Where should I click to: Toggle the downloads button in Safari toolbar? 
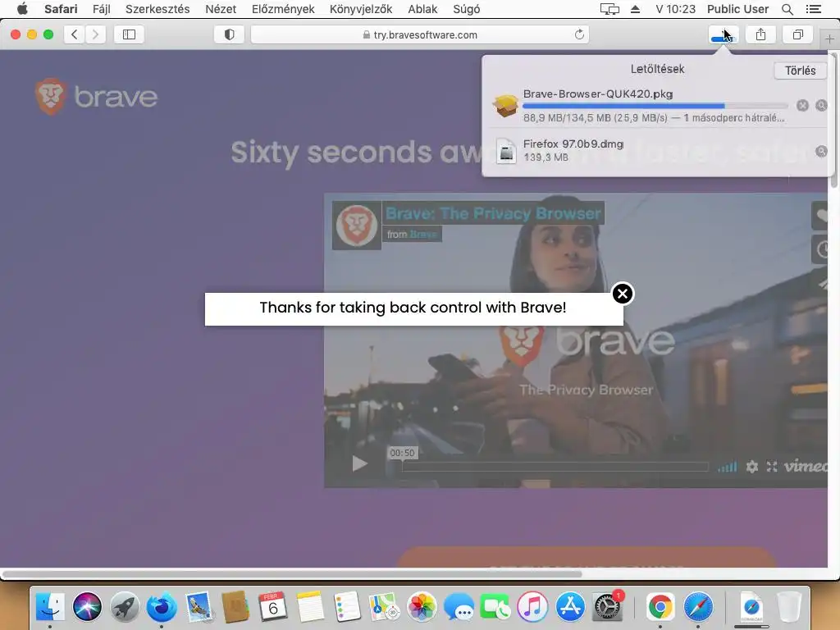724,34
